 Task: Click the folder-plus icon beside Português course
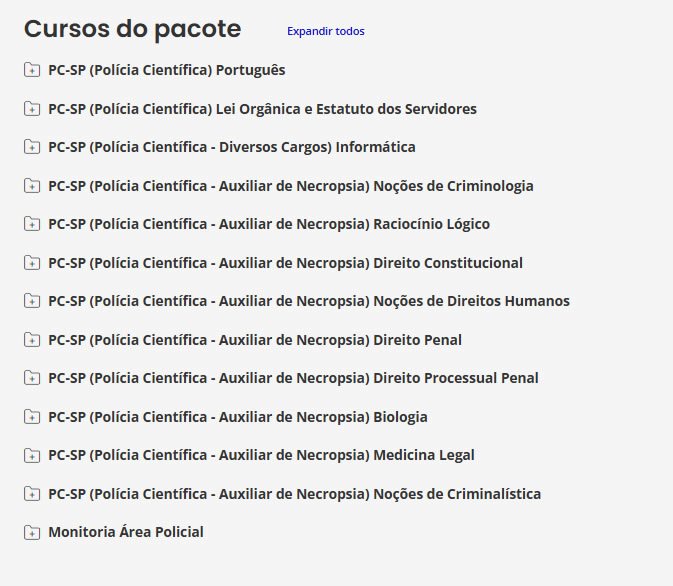click(32, 71)
